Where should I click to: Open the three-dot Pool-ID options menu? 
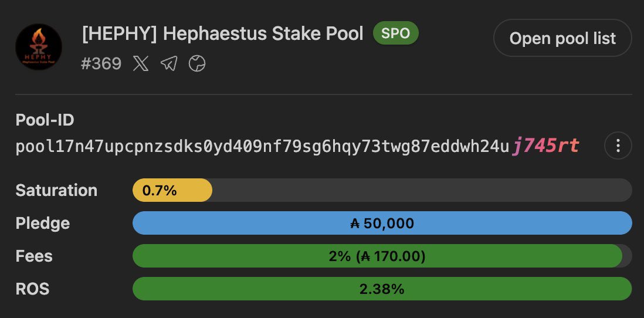618,146
